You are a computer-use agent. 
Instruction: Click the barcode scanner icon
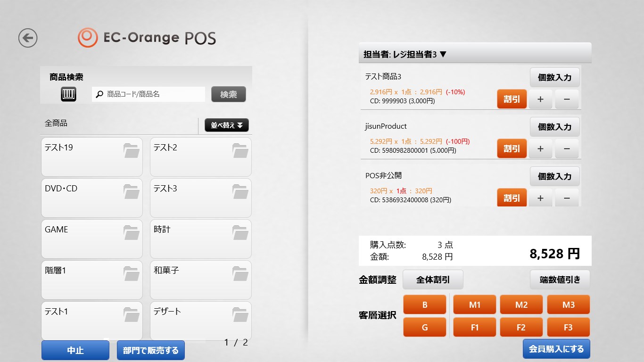[x=69, y=94]
